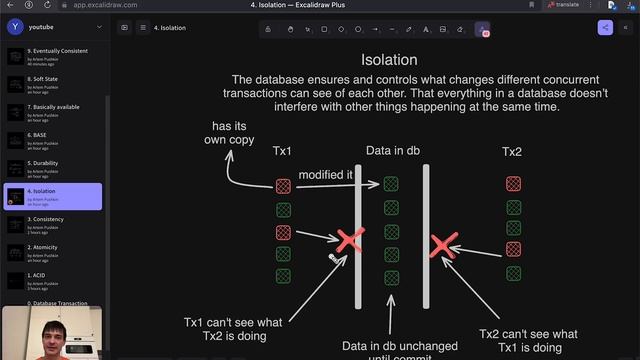Click the top red square under Tx2
This screenshot has height=360, width=640.
pyautogui.click(x=513, y=184)
